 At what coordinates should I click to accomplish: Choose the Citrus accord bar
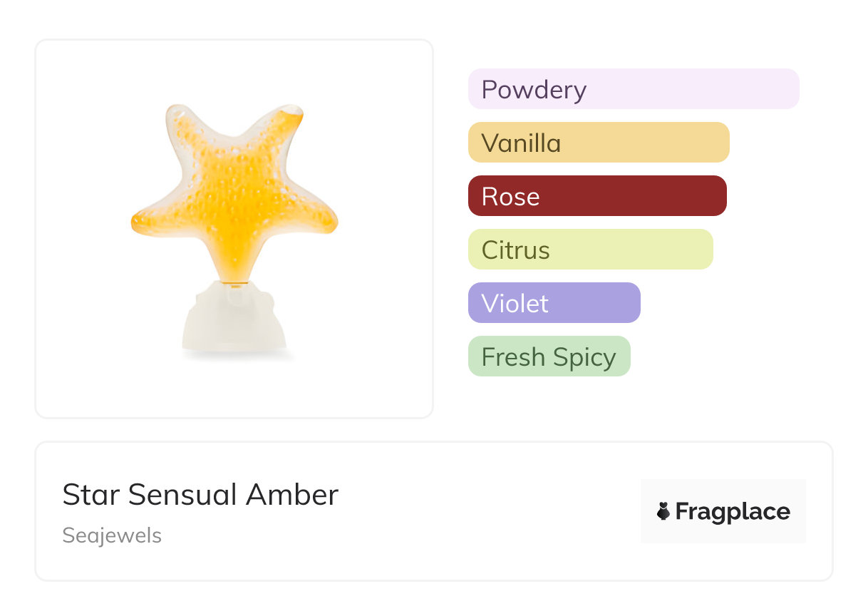pyautogui.click(x=590, y=250)
